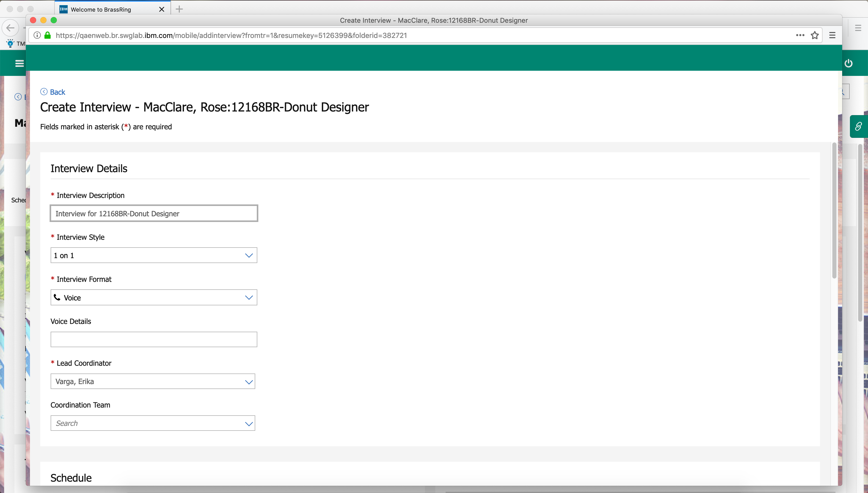Image resolution: width=868 pixels, height=493 pixels.
Task: Open a new browser tab
Action: click(x=179, y=9)
